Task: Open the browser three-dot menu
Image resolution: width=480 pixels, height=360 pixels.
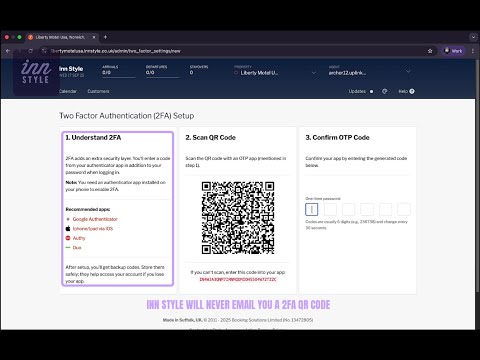Action: pos(473,51)
